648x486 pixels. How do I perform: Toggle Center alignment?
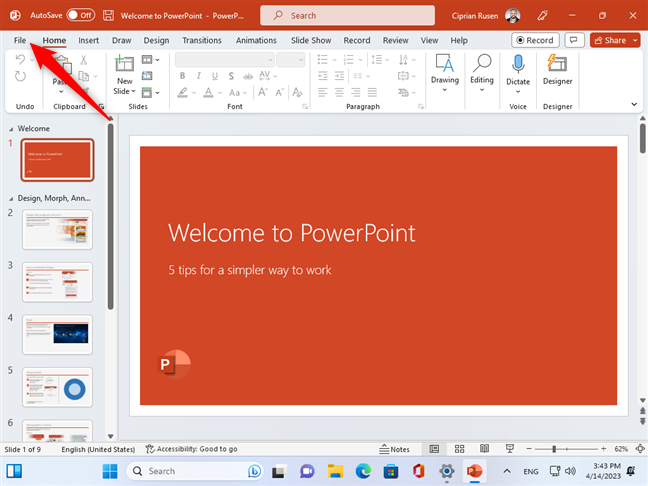point(339,92)
